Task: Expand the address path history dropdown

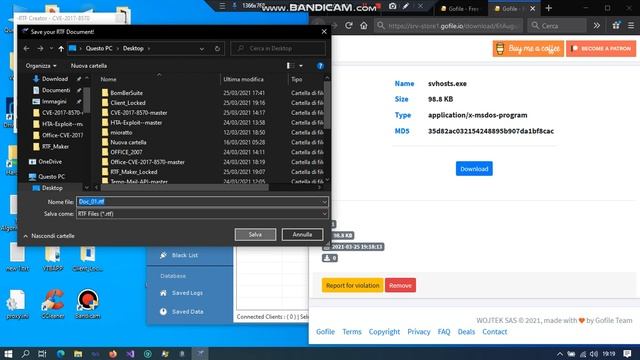Action: [x=202, y=49]
